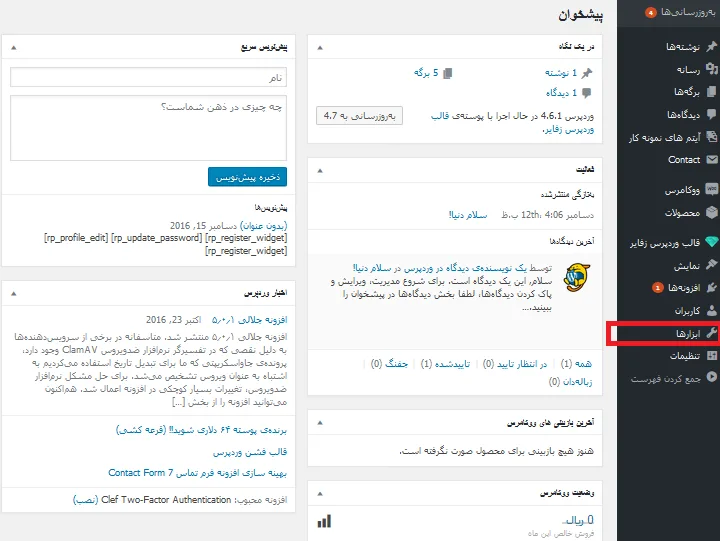This screenshot has width=720, height=541.
Task: Click the چه چیزی در ذهن شماست؟ text area
Action: click(x=148, y=128)
